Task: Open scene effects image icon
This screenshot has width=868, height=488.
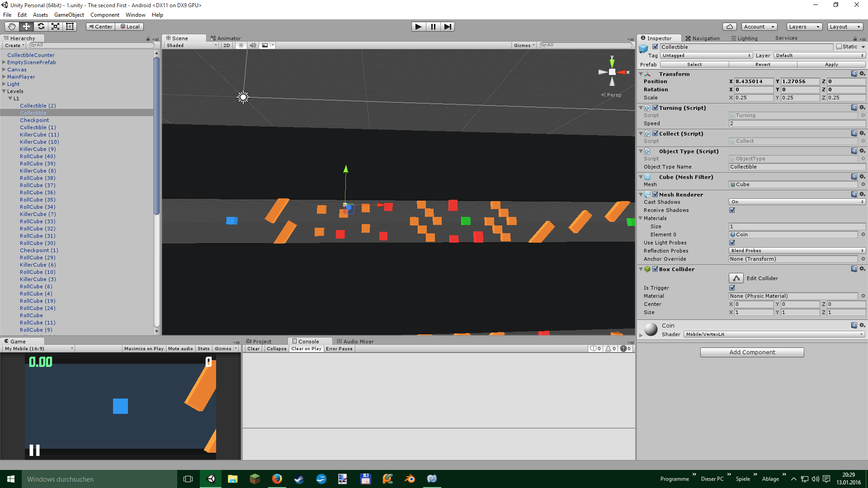Action: click(x=265, y=45)
